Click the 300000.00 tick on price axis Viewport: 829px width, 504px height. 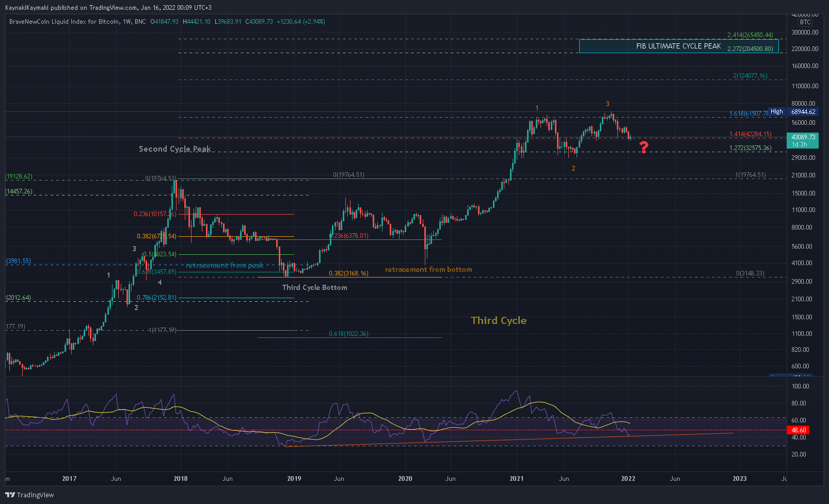(x=805, y=32)
